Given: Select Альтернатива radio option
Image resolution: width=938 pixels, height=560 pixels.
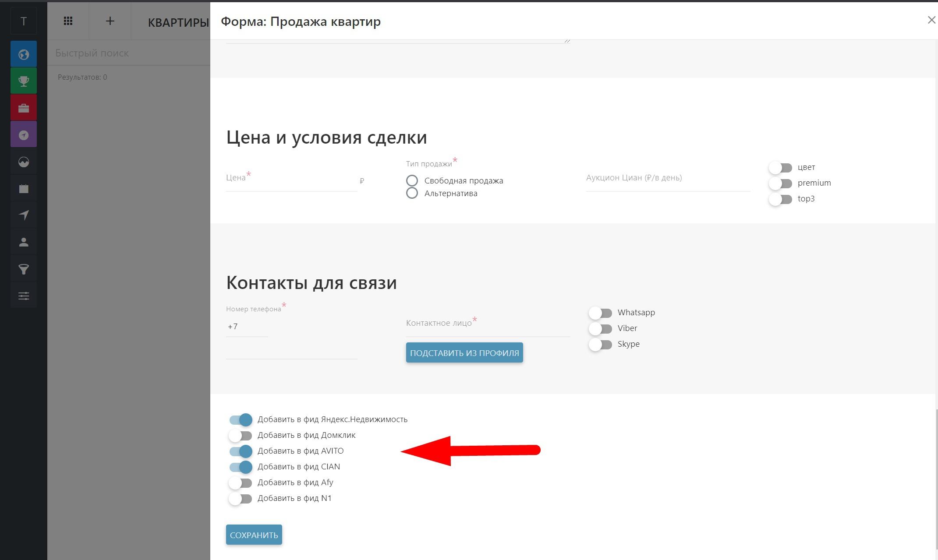Looking at the screenshot, I should point(412,193).
